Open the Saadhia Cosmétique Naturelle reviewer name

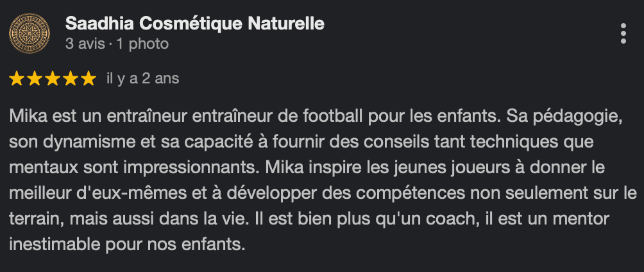[194, 24]
